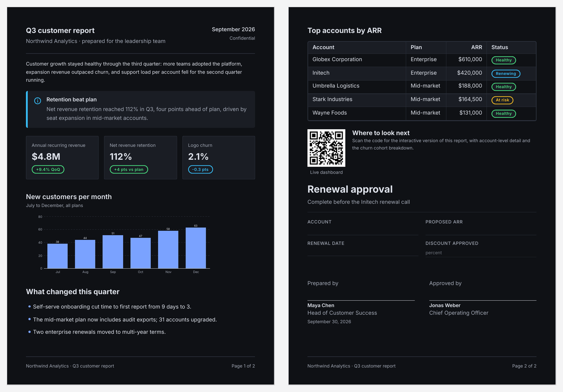Image resolution: width=563 pixels, height=392 pixels.
Task: Click the $164,500 ARR value
Action: coord(470,100)
